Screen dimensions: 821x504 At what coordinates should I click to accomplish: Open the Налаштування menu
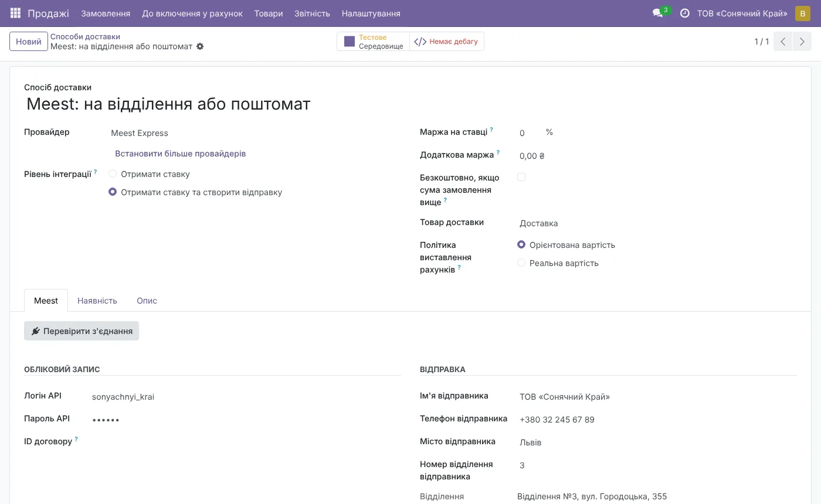(371, 13)
